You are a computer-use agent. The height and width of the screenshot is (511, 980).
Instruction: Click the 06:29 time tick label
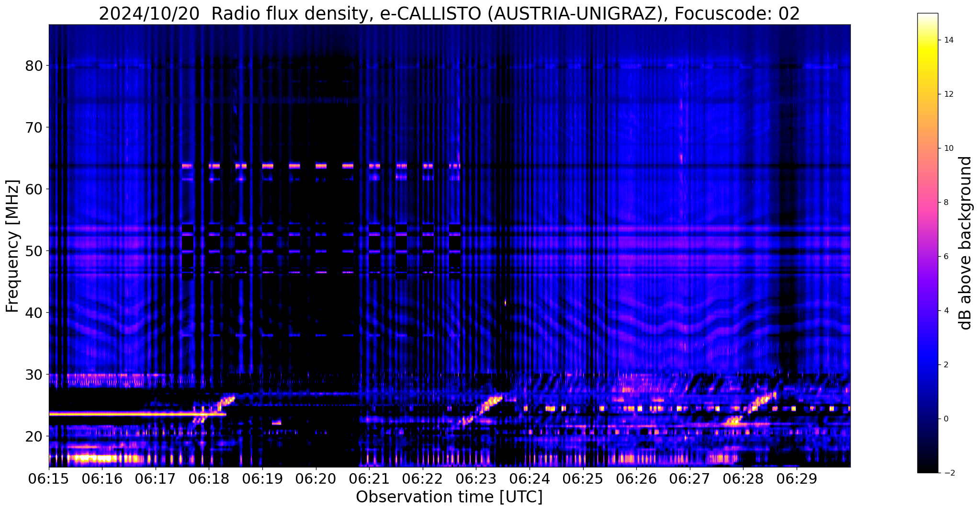[797, 478]
